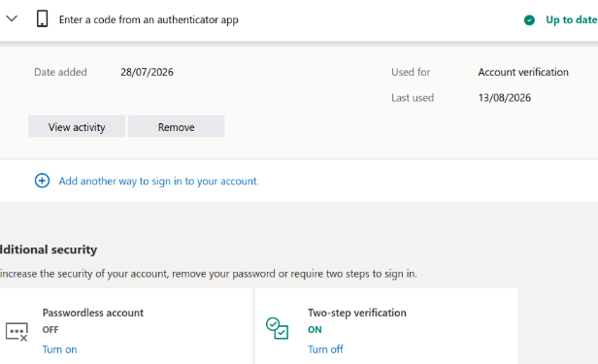The image size is (598, 364).
Task: Click the 'Last used' label
Action: pos(413,98)
